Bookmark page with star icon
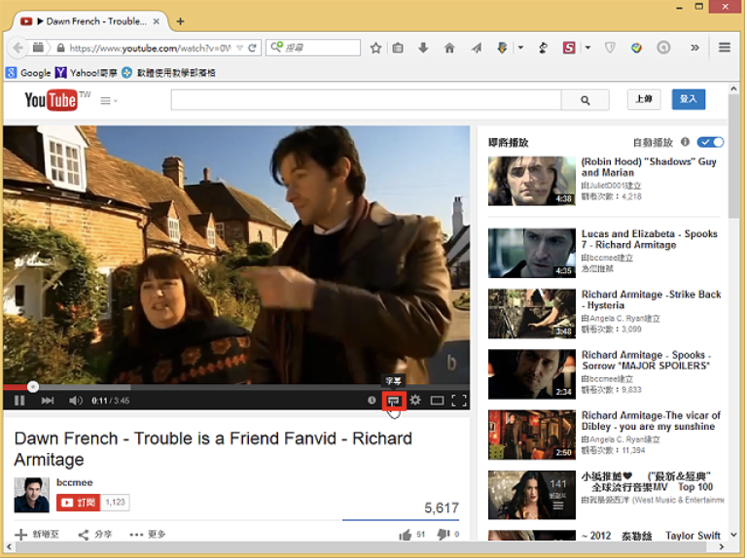The height and width of the screenshot is (560, 747). click(375, 48)
